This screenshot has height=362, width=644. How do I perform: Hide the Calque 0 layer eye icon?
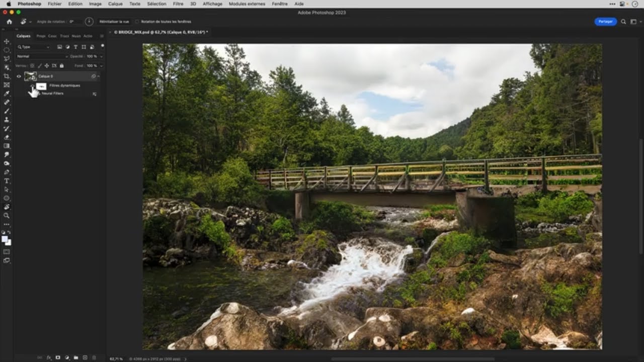pyautogui.click(x=19, y=76)
